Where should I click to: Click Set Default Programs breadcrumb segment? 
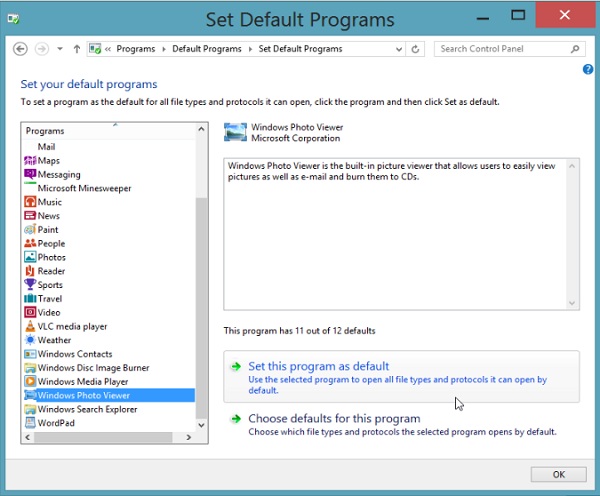300,49
